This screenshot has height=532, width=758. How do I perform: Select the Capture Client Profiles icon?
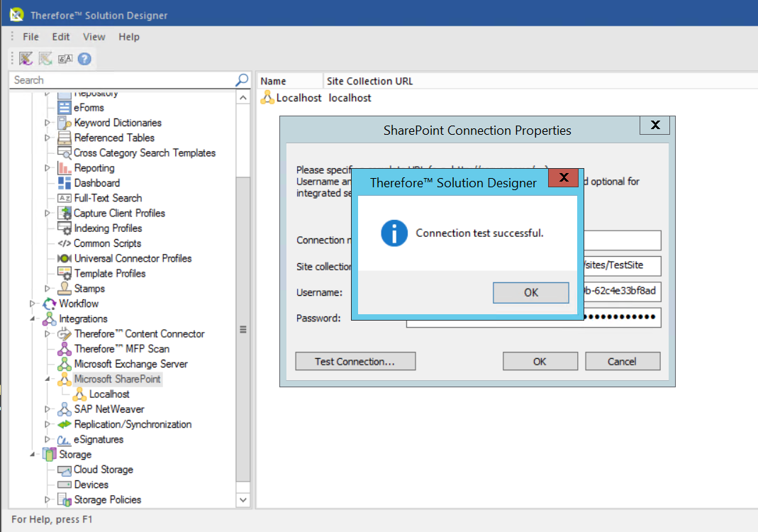point(65,213)
